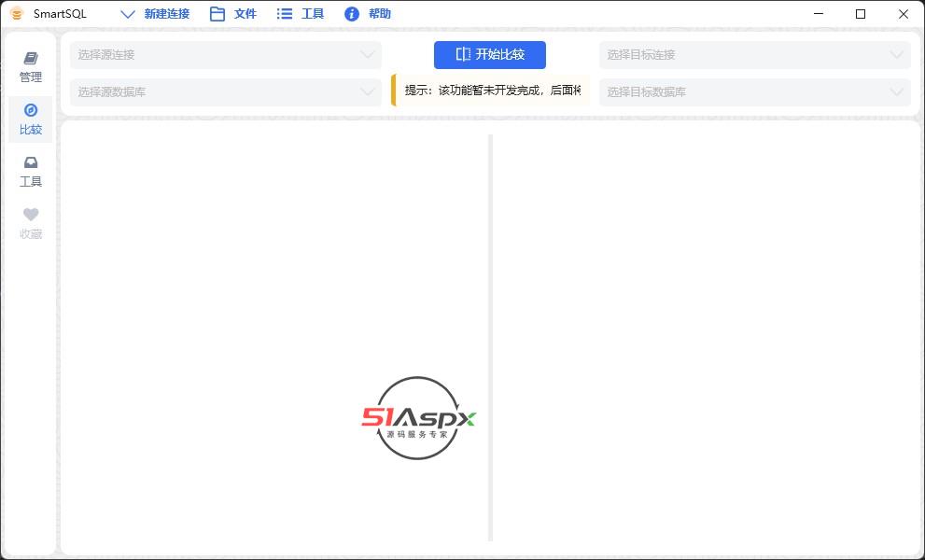The height and width of the screenshot is (560, 925).
Task: Open the 收藏 sidebar tab
Action: coord(31,224)
